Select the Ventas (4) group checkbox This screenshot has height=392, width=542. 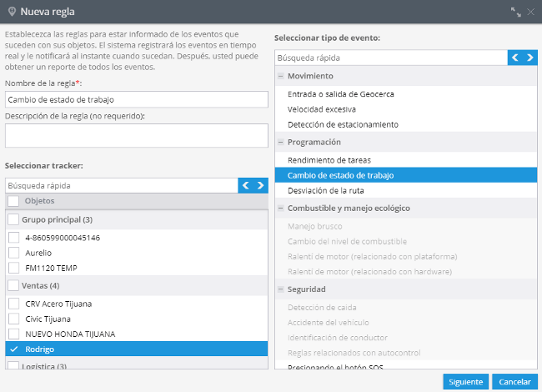[x=13, y=285]
